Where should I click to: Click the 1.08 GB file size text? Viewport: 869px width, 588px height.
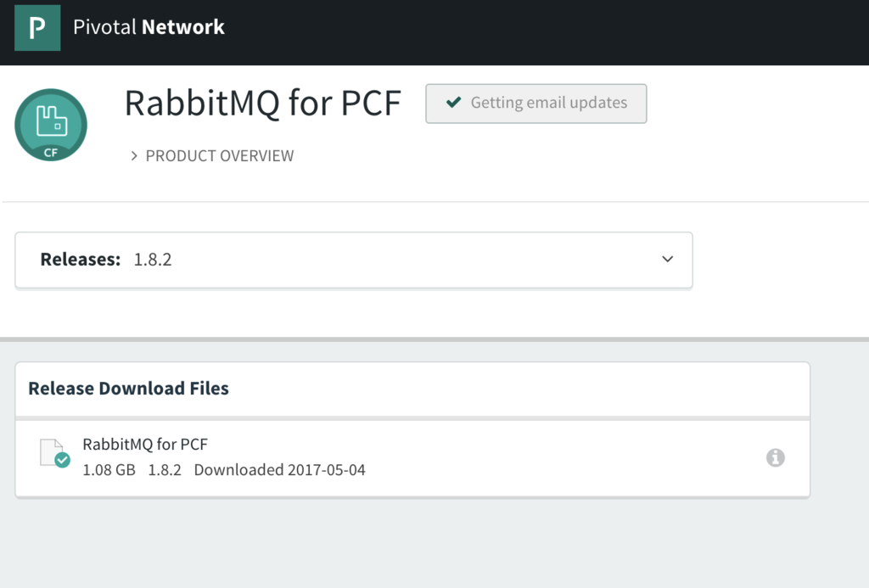[x=109, y=470]
